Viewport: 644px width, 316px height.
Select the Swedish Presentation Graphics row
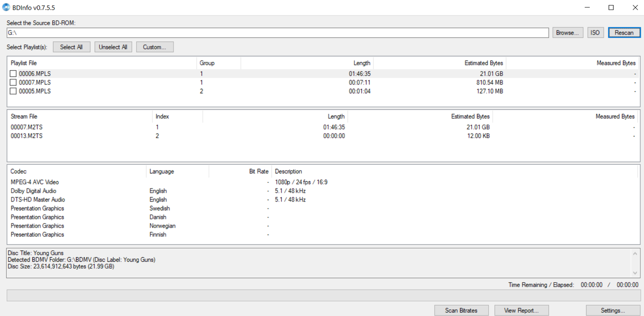[x=323, y=208]
